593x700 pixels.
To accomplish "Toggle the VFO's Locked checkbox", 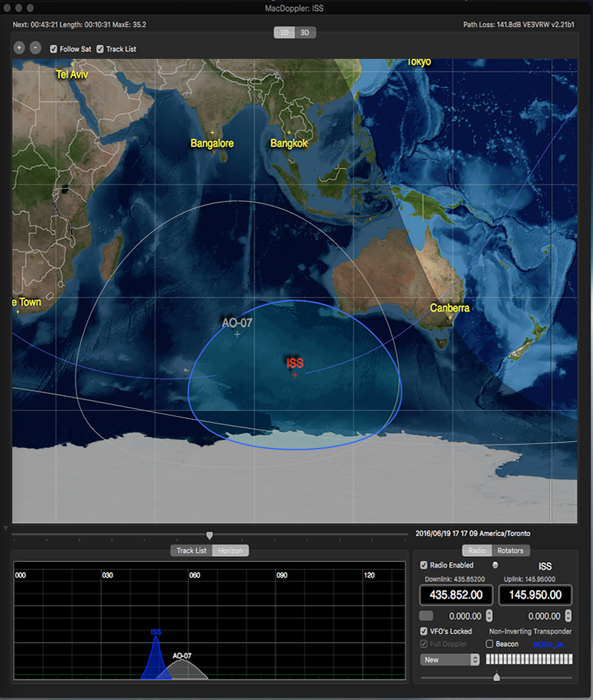I will tap(424, 631).
